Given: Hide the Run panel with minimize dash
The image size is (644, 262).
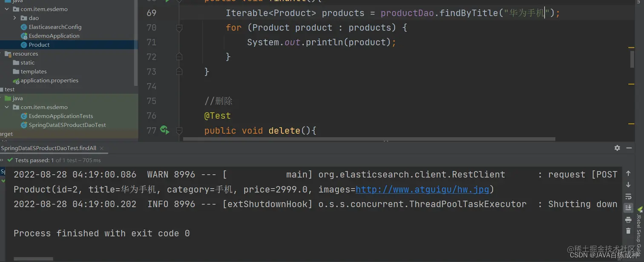Looking at the screenshot, I should click(629, 148).
